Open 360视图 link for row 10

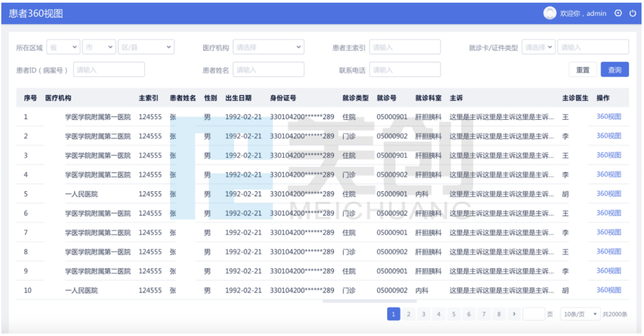point(608,290)
